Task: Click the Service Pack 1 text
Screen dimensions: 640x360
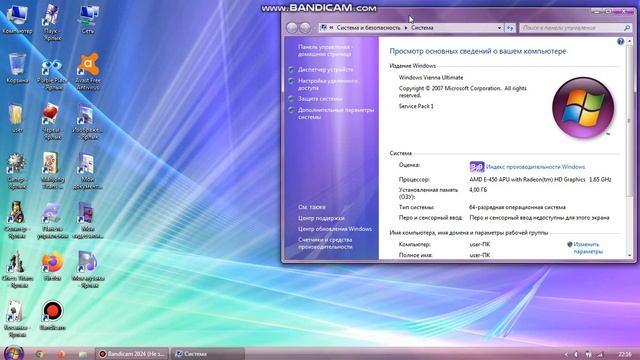Action: click(416, 106)
